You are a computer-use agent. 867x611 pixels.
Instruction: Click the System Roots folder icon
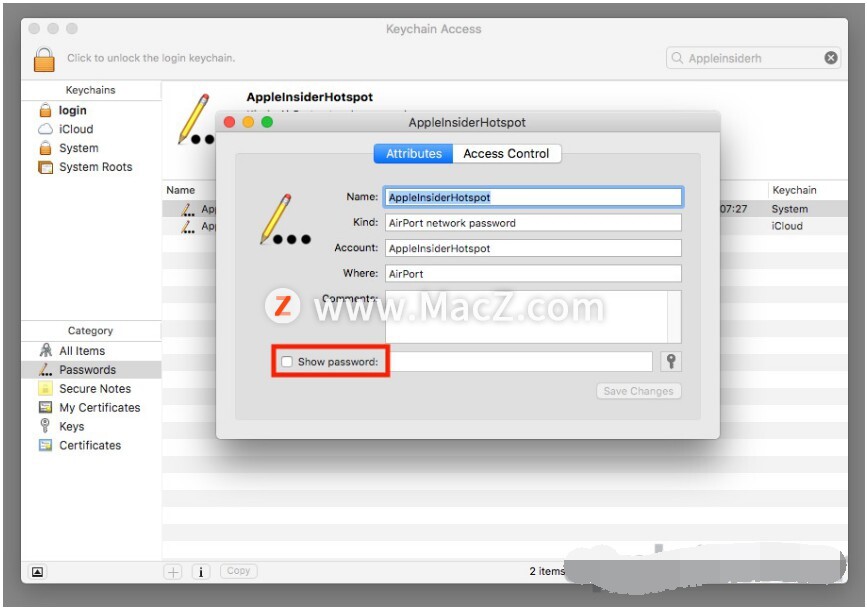45,166
